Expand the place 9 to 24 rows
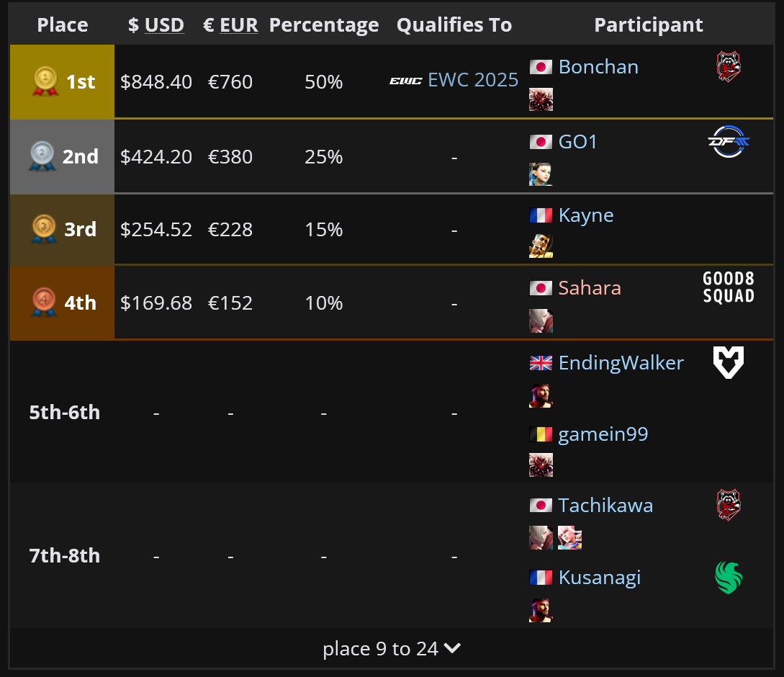This screenshot has height=677, width=784. click(x=392, y=648)
